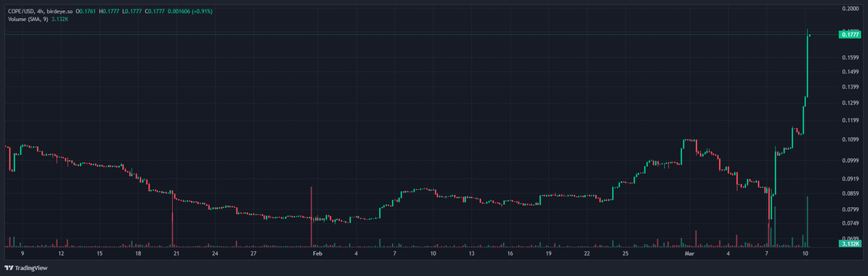Click the TradingView logo

click(x=26, y=268)
